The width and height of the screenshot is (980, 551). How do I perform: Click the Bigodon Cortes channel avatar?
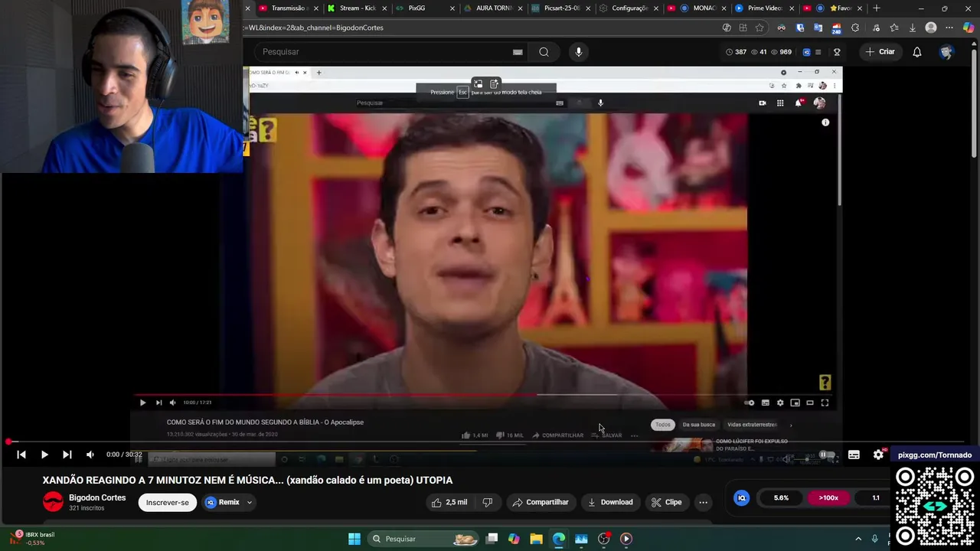point(53,502)
